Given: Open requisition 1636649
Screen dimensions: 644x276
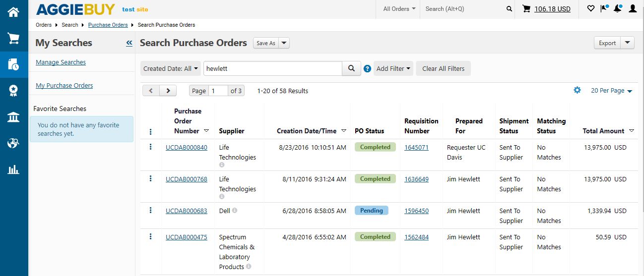Looking at the screenshot, I should pyautogui.click(x=416, y=179).
